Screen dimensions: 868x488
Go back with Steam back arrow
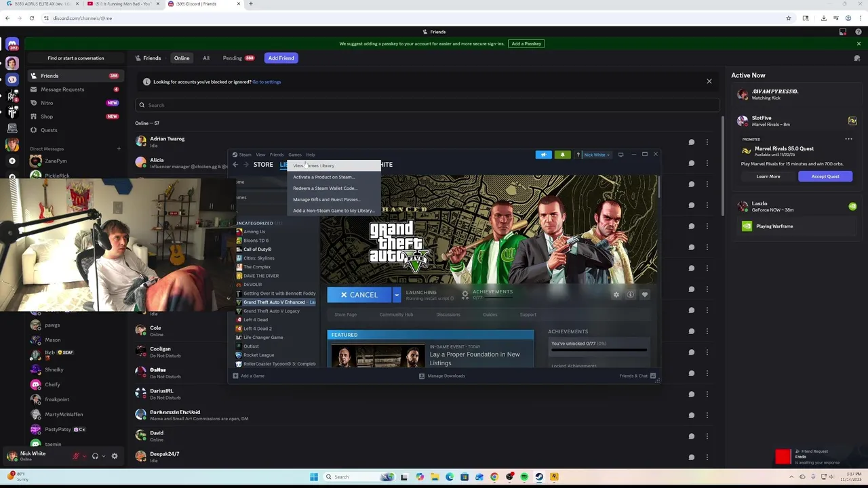(235, 165)
